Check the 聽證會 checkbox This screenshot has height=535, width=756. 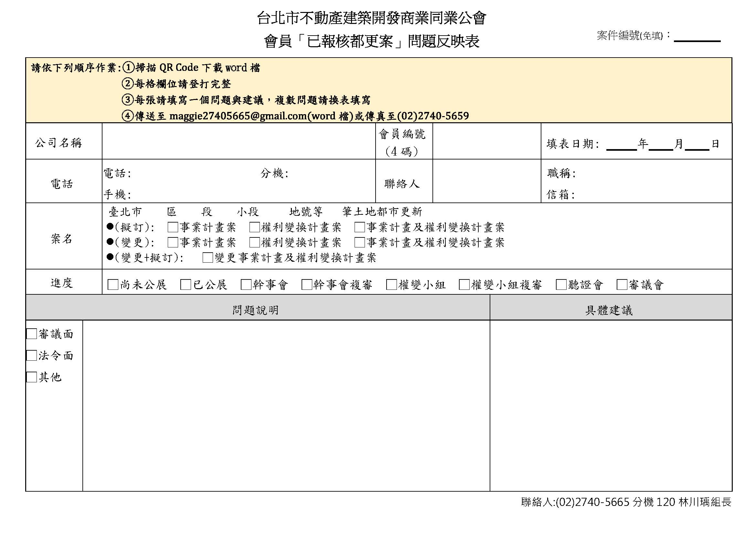tap(561, 285)
